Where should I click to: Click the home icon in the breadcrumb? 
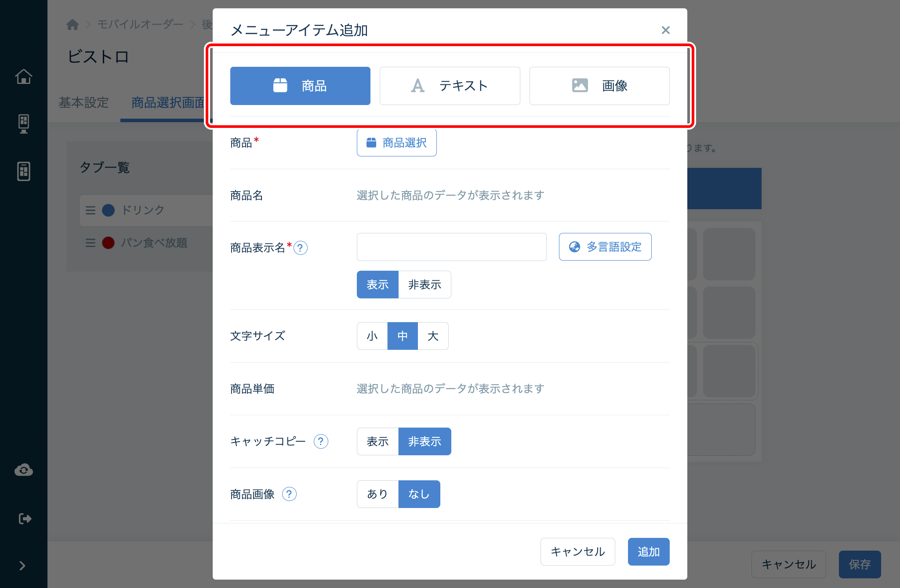pos(72,24)
